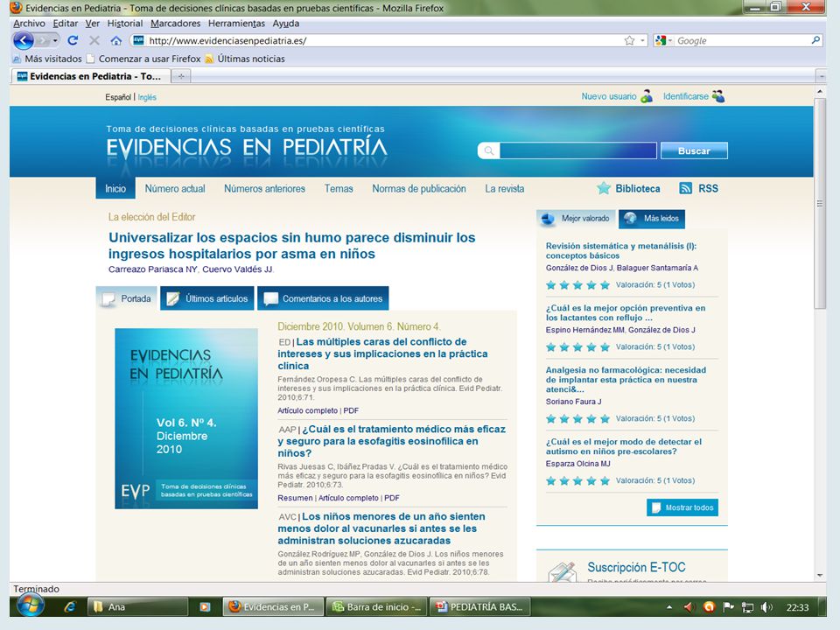Open the search engine selector dropdown
This screenshot has width=840, height=630.
(664, 41)
